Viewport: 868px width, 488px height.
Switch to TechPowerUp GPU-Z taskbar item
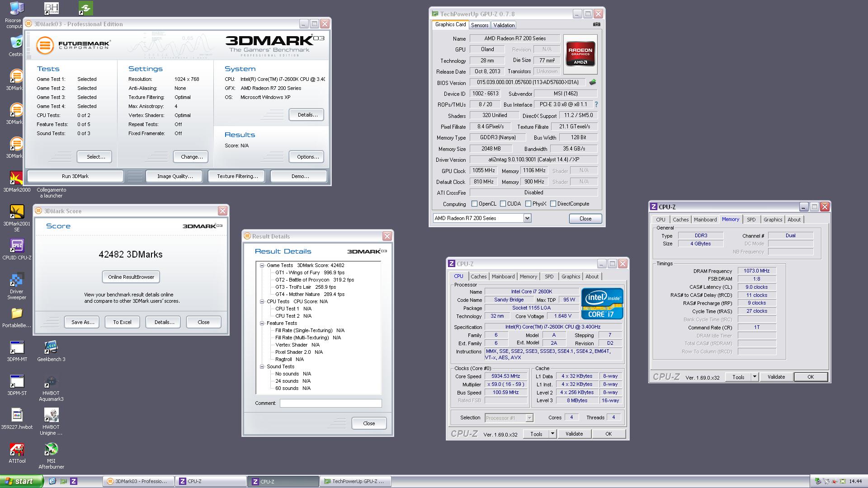coord(355,481)
